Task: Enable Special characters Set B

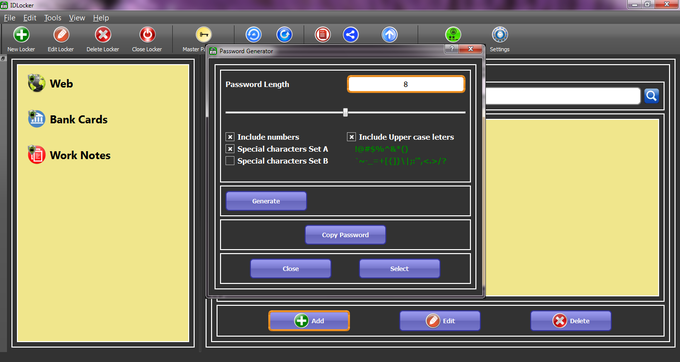Action: pos(230,161)
